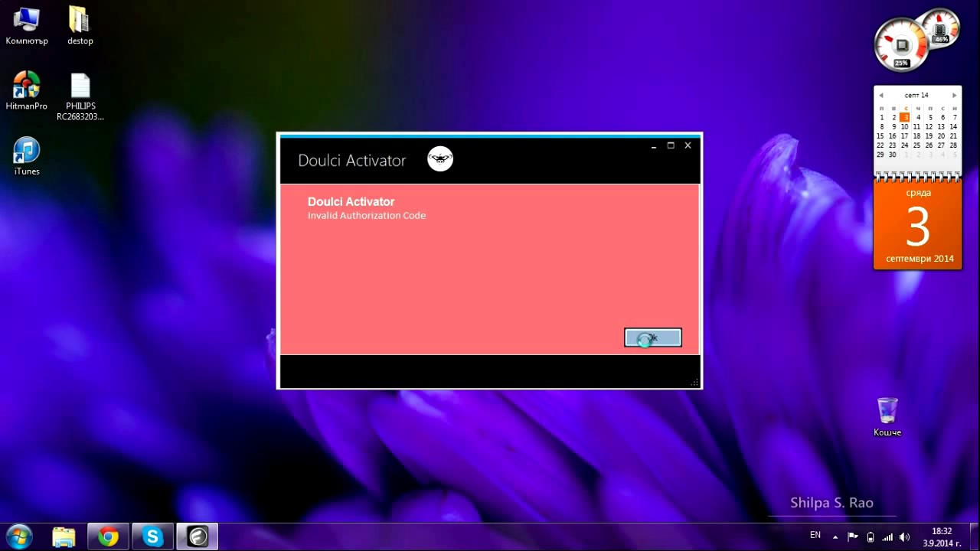Open Windows Explorer from the taskbar
This screenshot has width=980, height=551.
pyautogui.click(x=64, y=537)
